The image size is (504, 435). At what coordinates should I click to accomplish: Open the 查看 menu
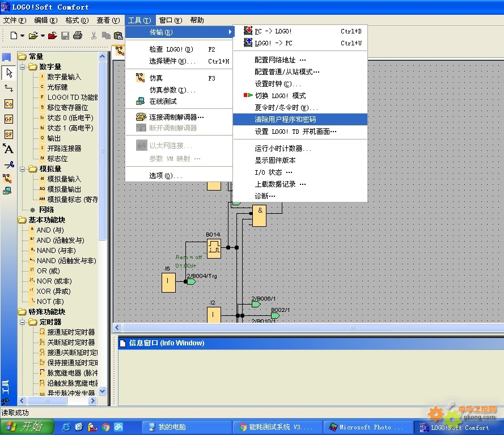108,20
